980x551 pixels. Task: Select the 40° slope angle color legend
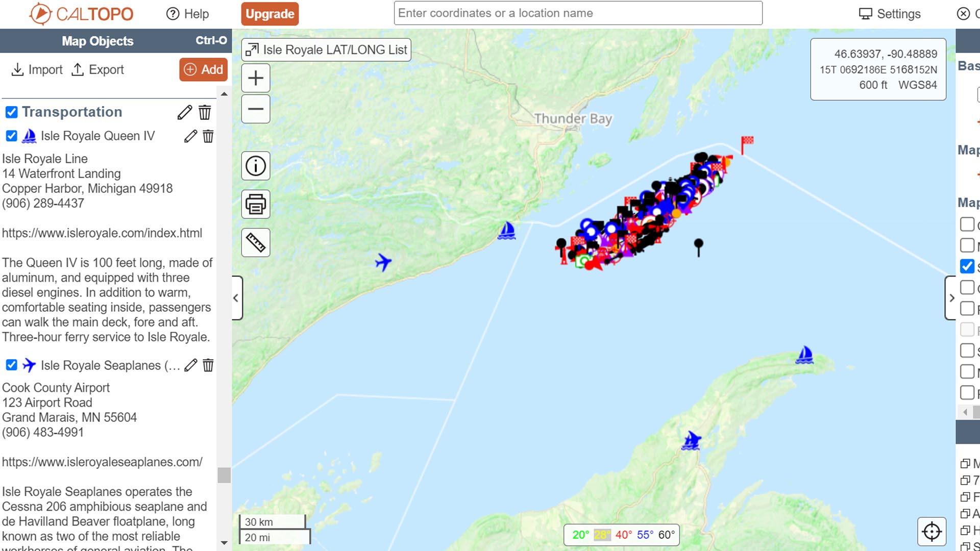tap(623, 535)
